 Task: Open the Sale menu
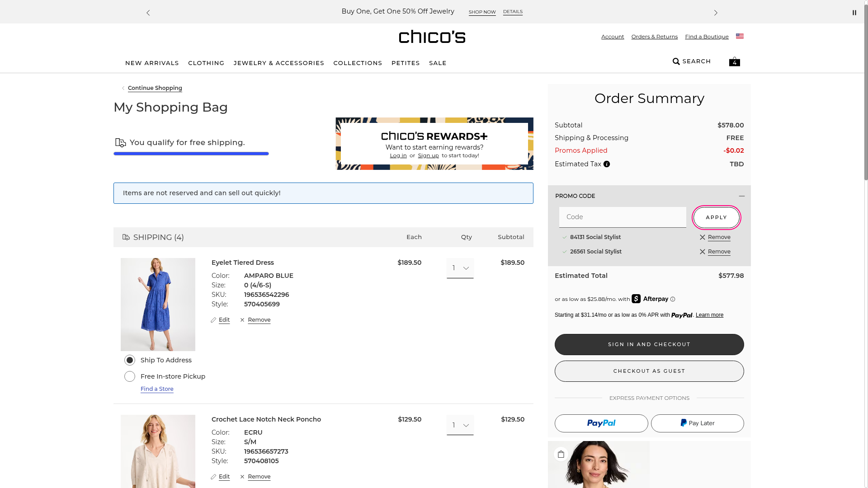pyautogui.click(x=437, y=63)
